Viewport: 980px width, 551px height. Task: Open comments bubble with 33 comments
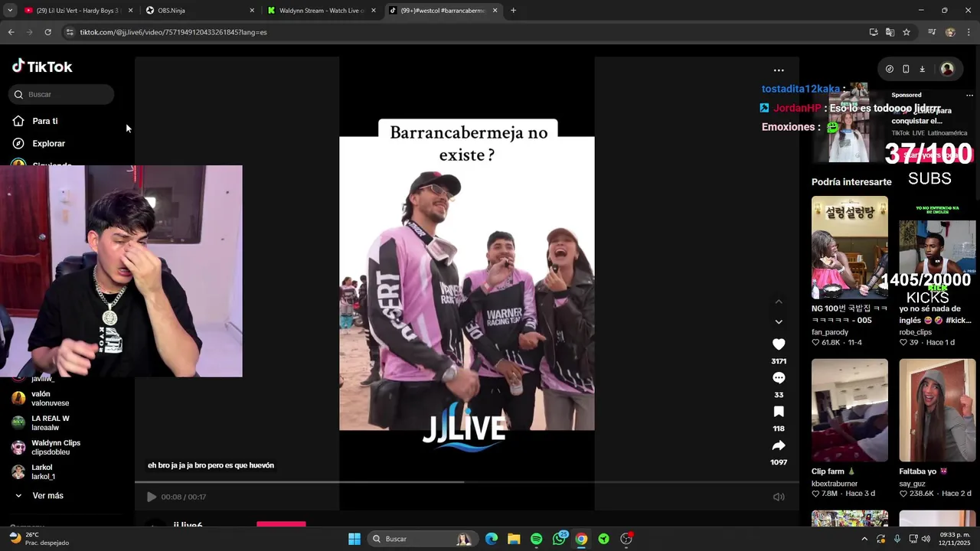779,378
